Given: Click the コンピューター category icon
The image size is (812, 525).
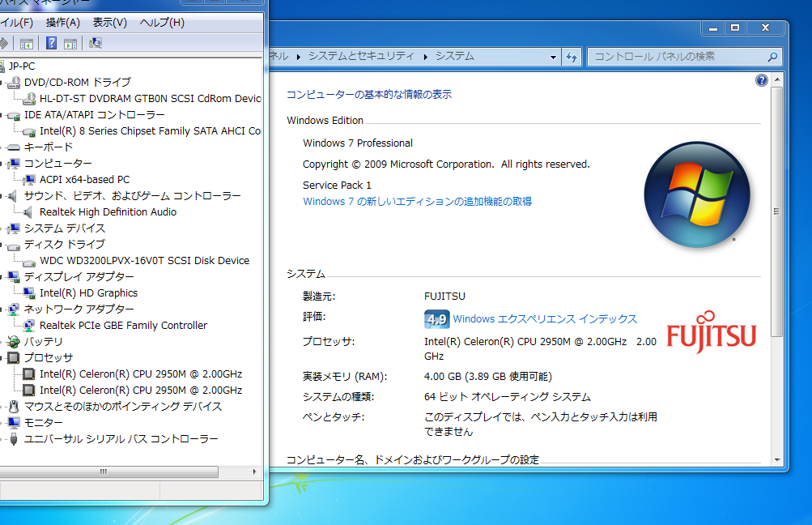Looking at the screenshot, I should click(14, 164).
